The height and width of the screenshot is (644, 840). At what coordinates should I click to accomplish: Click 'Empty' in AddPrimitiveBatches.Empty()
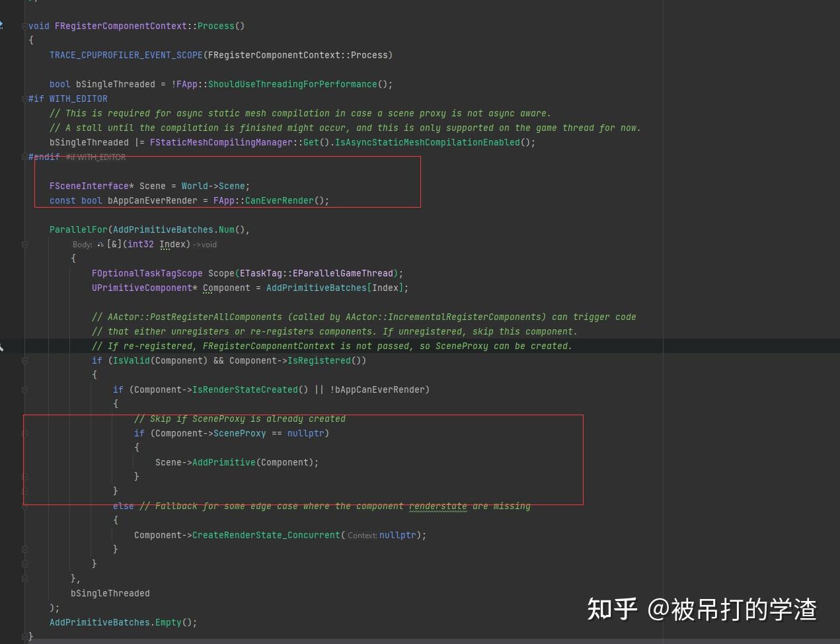(x=169, y=622)
